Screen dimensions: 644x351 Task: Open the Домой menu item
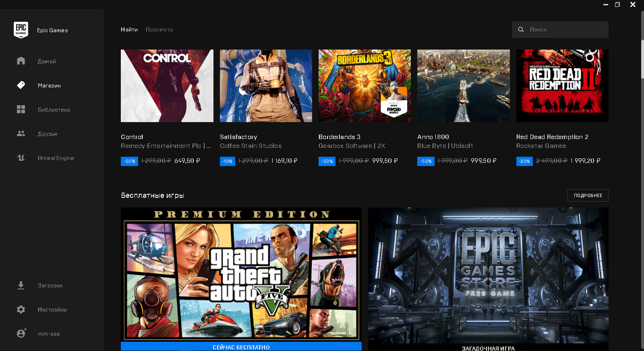click(47, 61)
